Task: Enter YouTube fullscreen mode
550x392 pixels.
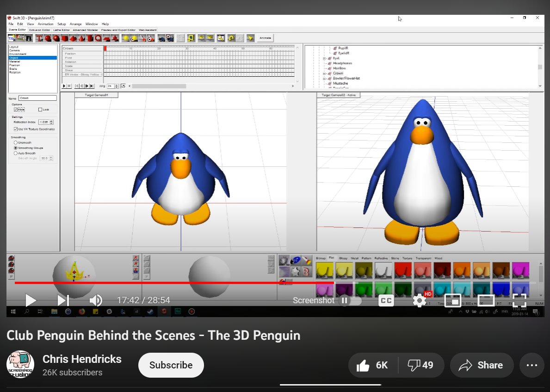Action: [x=519, y=300]
